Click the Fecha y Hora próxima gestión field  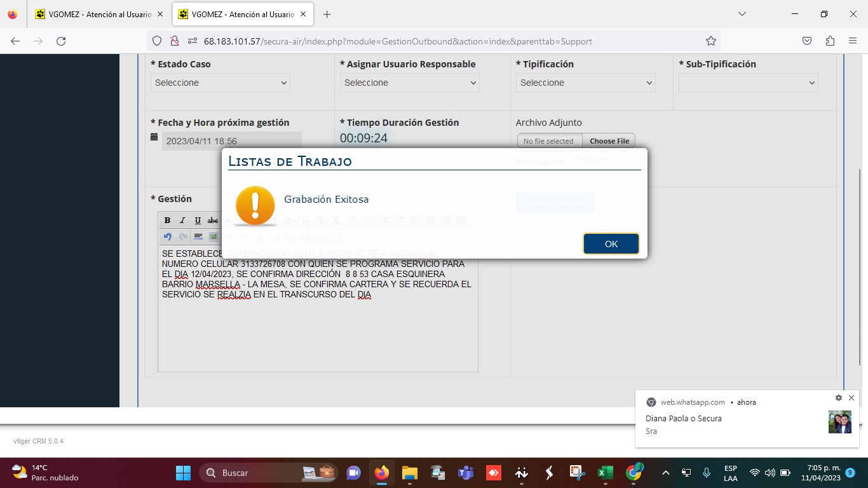pos(231,141)
